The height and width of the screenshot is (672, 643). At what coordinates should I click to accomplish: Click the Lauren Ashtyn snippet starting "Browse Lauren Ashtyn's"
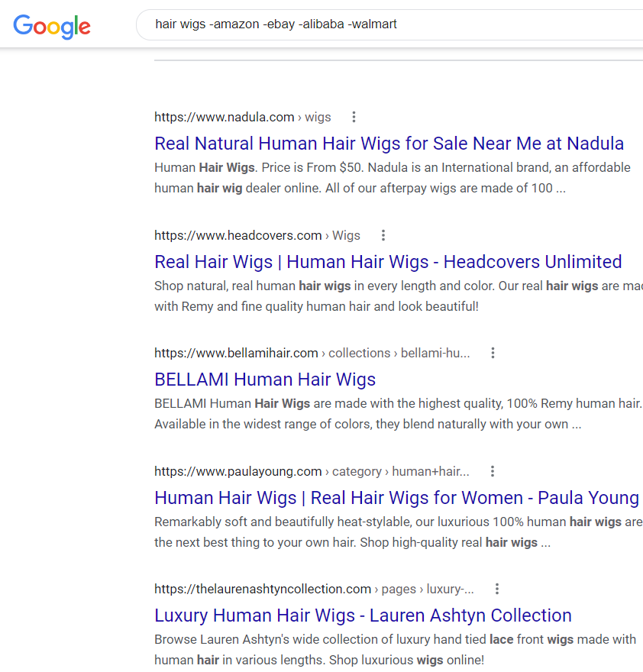(396, 650)
